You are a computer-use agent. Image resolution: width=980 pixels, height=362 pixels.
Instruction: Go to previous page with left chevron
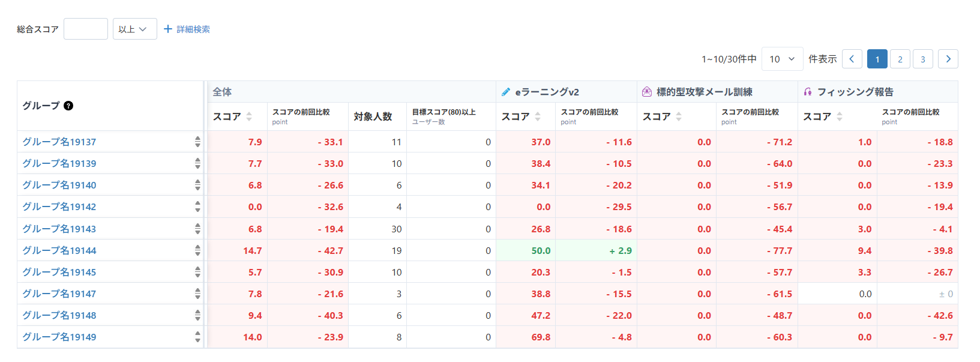click(852, 59)
